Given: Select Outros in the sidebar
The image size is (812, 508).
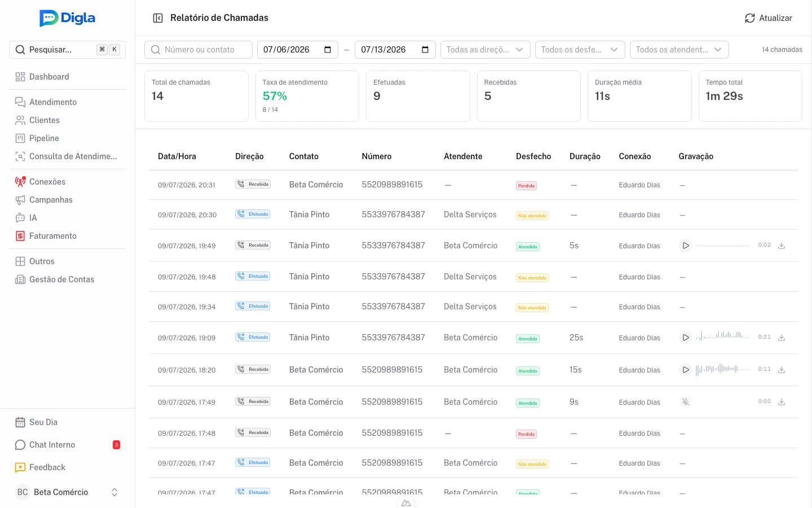Looking at the screenshot, I should (x=67, y=261).
